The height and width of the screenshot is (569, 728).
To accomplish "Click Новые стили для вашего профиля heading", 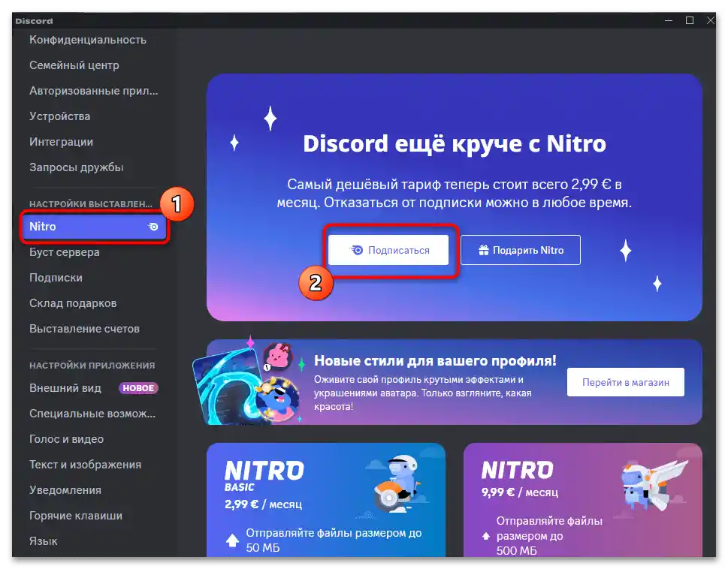I will (435, 360).
